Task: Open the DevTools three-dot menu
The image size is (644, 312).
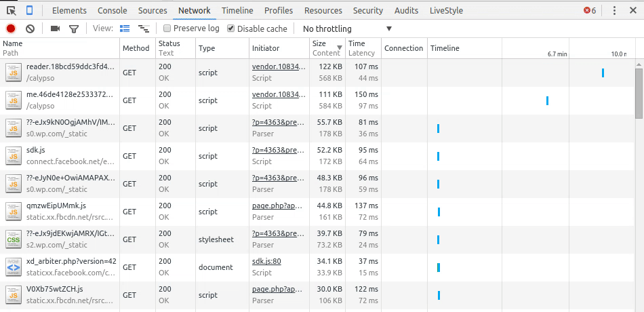Action: [614, 10]
